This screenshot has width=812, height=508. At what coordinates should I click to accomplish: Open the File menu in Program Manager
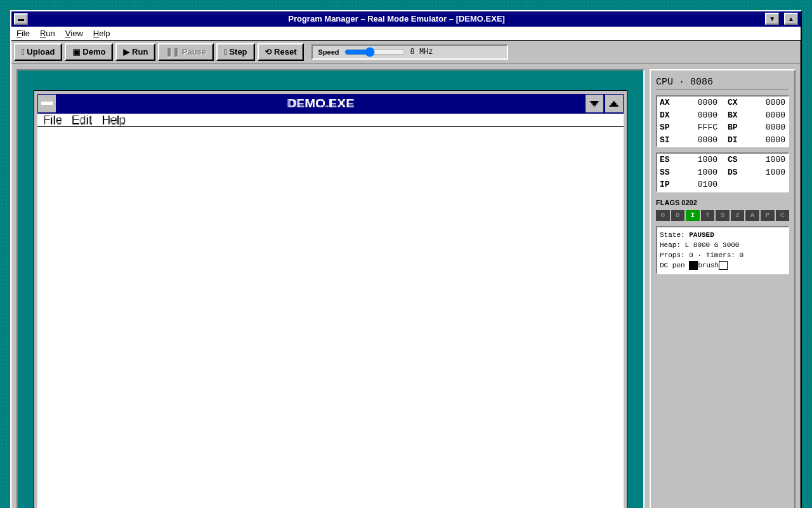[x=23, y=34]
